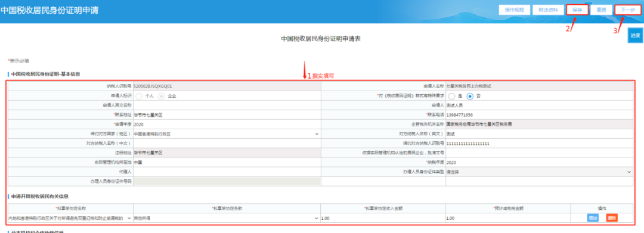Image resolution: width=644 pixels, height=233 pixels.
Task: Click the 对方纳税人名称（中文） input field
Action: pos(227,143)
